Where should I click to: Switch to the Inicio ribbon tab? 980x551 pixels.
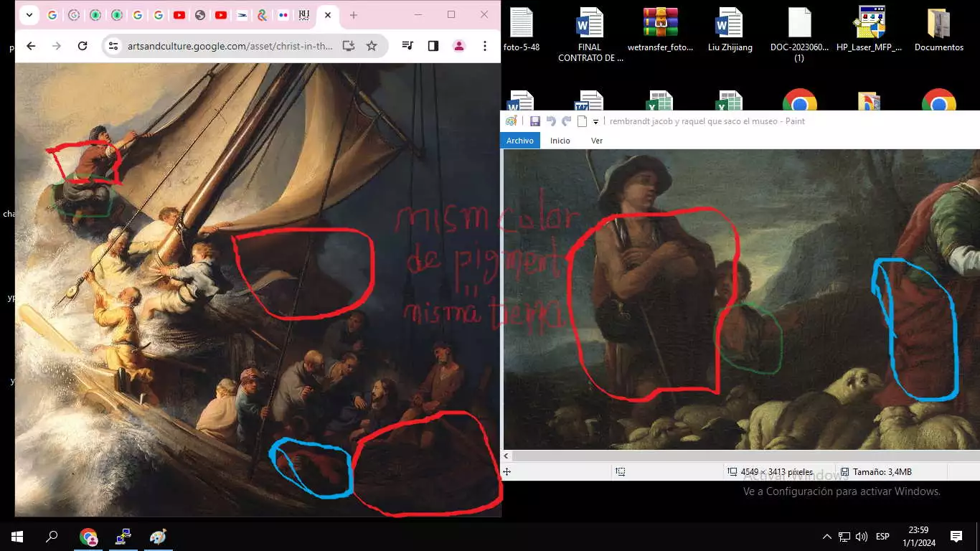click(x=560, y=141)
